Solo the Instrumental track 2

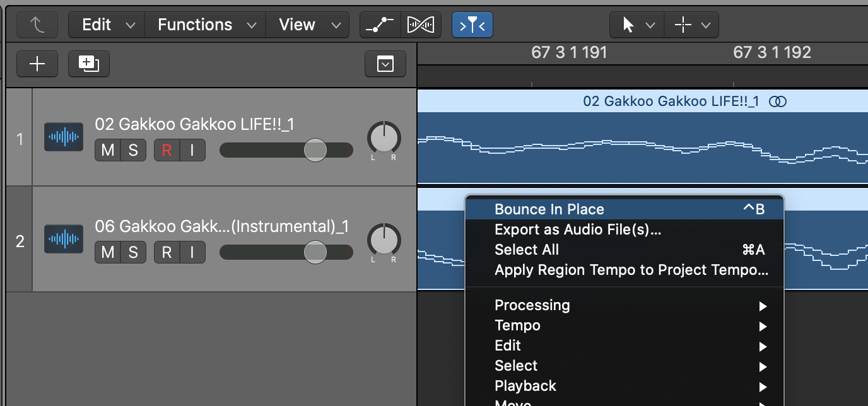click(133, 252)
